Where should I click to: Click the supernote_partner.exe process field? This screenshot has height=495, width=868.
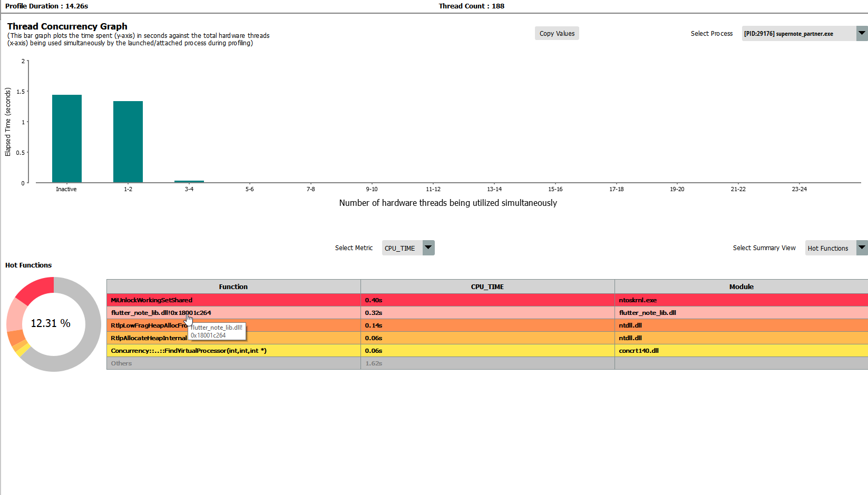(798, 34)
